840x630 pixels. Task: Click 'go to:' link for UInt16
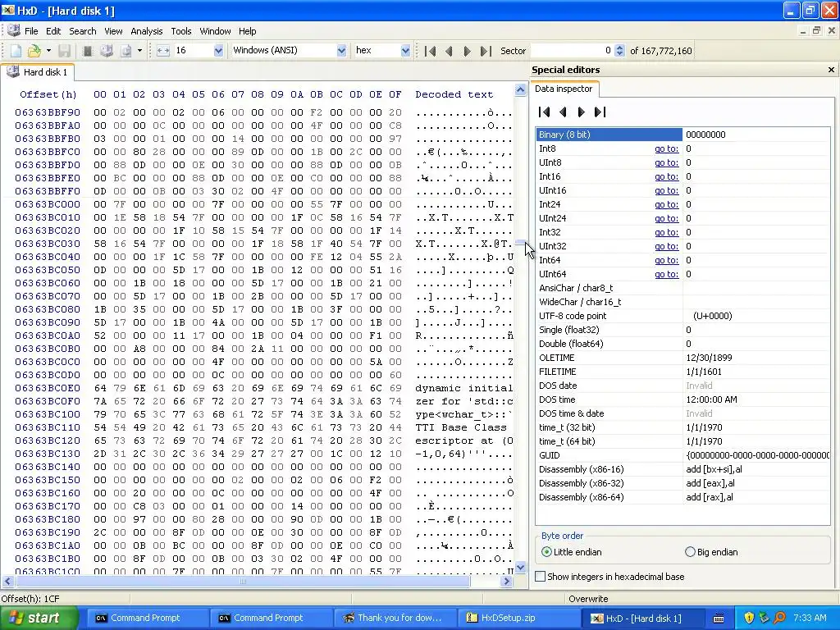pos(666,190)
